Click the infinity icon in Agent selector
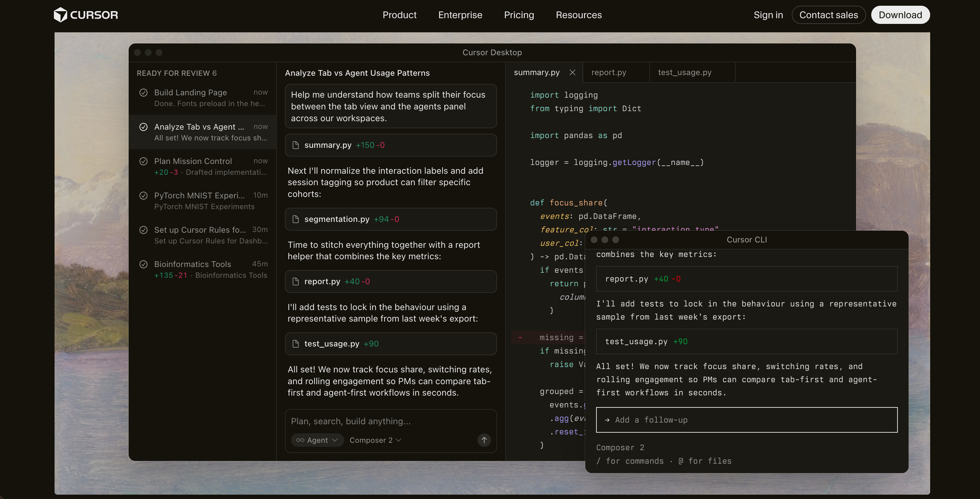Image resolution: width=980 pixels, height=499 pixels. [x=300, y=440]
